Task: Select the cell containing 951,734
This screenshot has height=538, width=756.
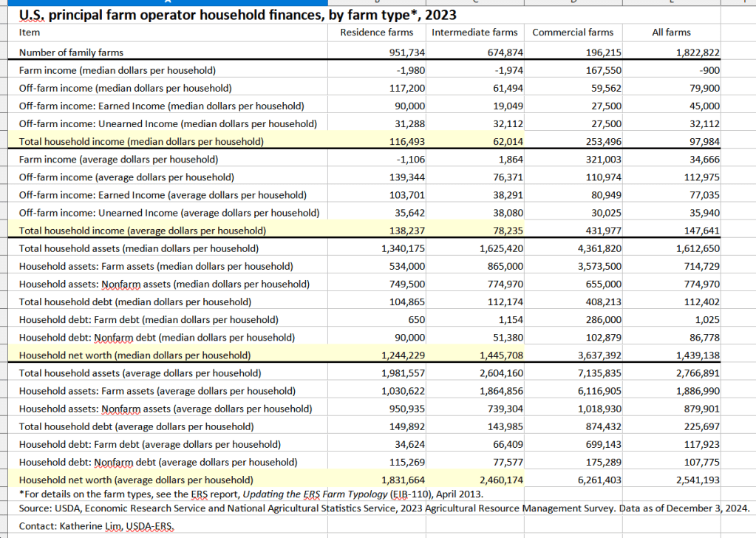Action: click(x=377, y=52)
